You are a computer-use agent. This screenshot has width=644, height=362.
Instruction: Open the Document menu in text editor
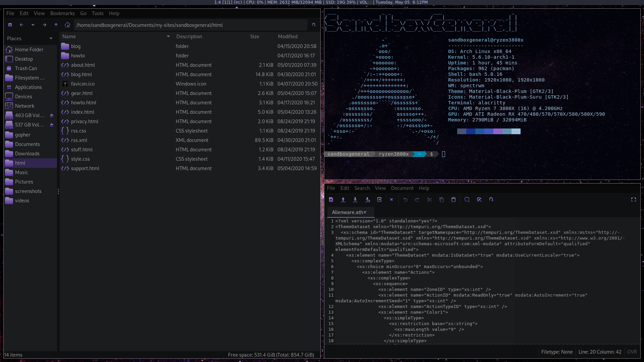(402, 188)
